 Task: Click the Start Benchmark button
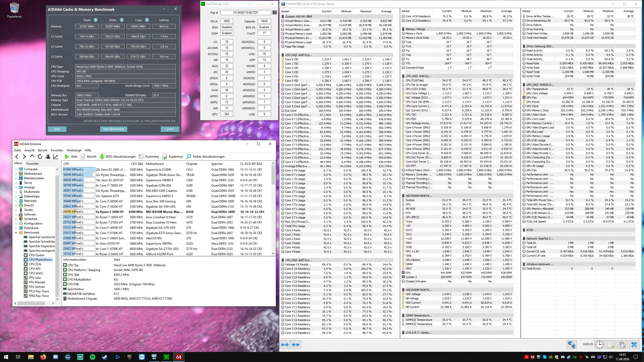113,129
